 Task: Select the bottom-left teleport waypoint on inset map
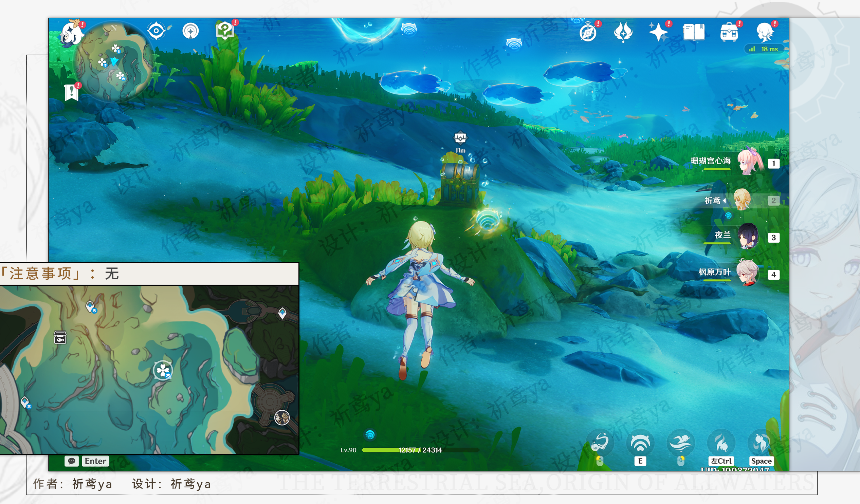pyautogui.click(x=25, y=402)
